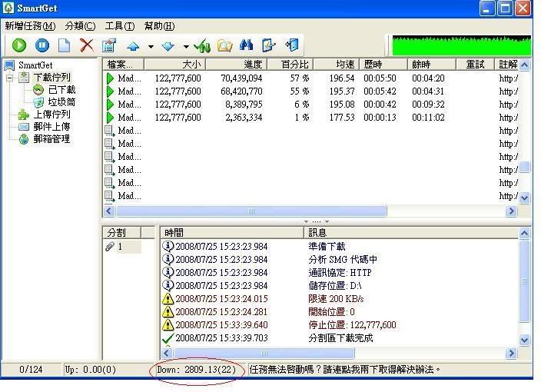Click the 時間 column header in the log

(232, 233)
